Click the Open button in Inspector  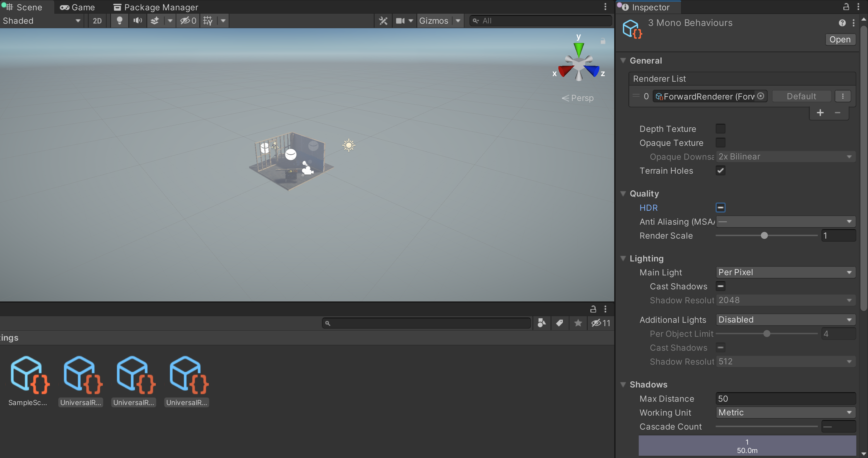click(840, 39)
